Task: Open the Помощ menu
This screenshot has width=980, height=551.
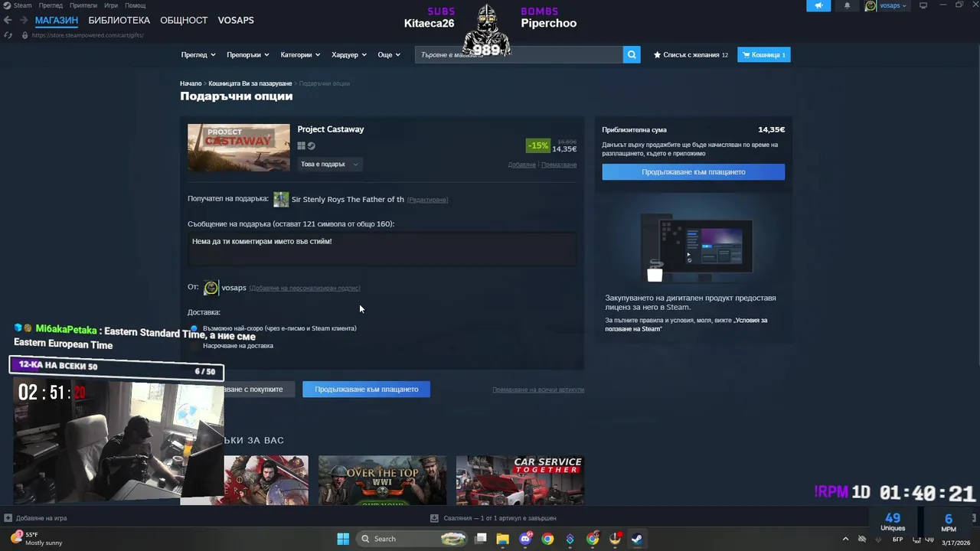Action: (x=135, y=5)
